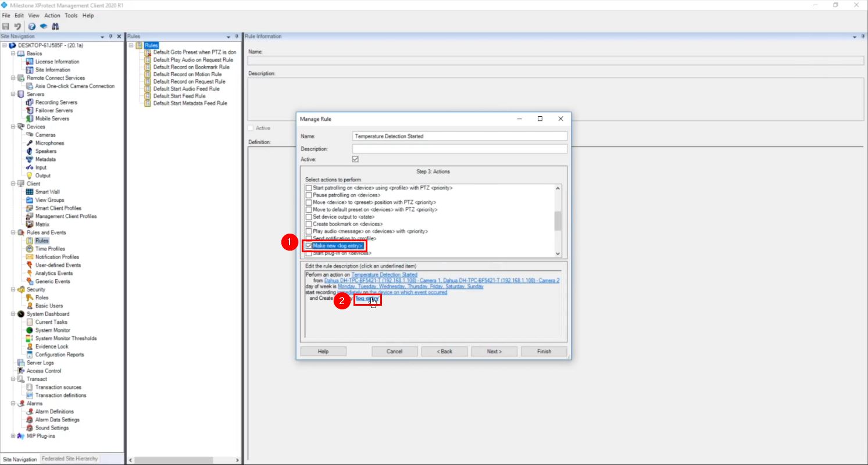Click the Save icon in the toolbar
Screen dimensions: 868x465
click(x=6, y=27)
